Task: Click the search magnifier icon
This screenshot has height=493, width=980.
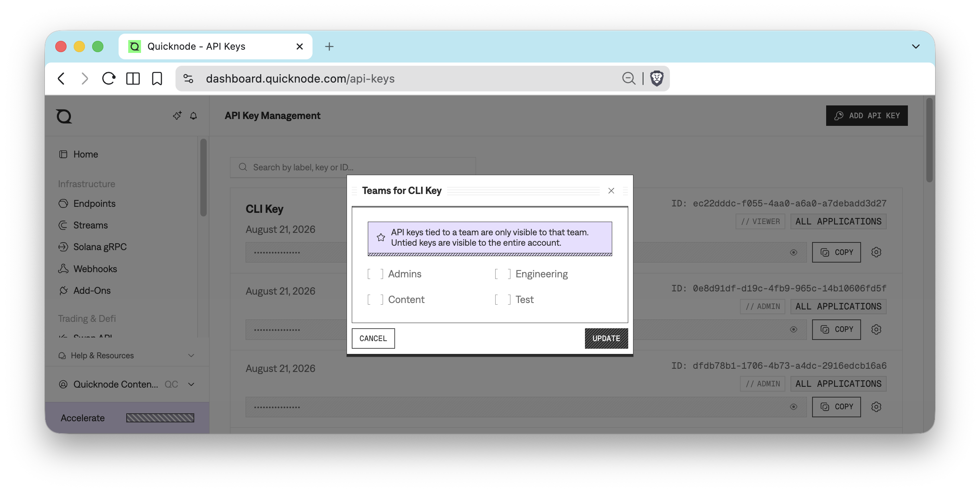Action: tap(243, 167)
